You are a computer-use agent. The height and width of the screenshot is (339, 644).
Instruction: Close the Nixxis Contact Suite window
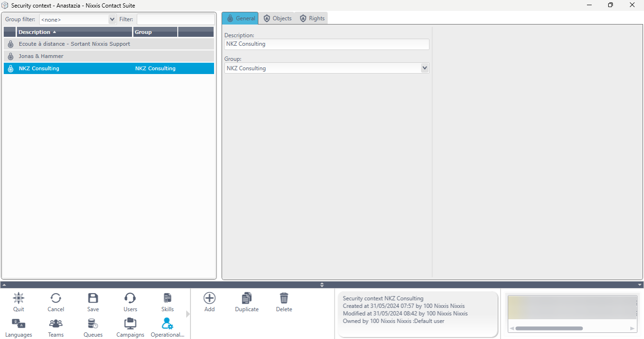click(633, 5)
